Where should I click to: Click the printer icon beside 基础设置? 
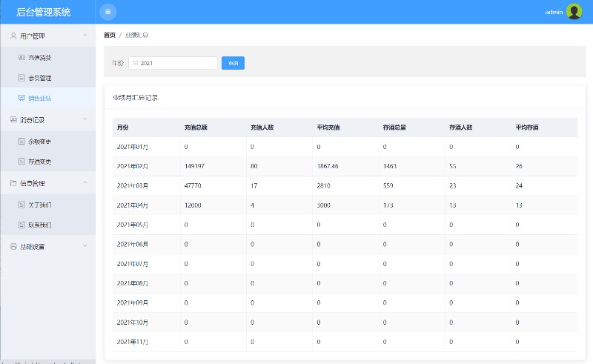pyautogui.click(x=13, y=246)
